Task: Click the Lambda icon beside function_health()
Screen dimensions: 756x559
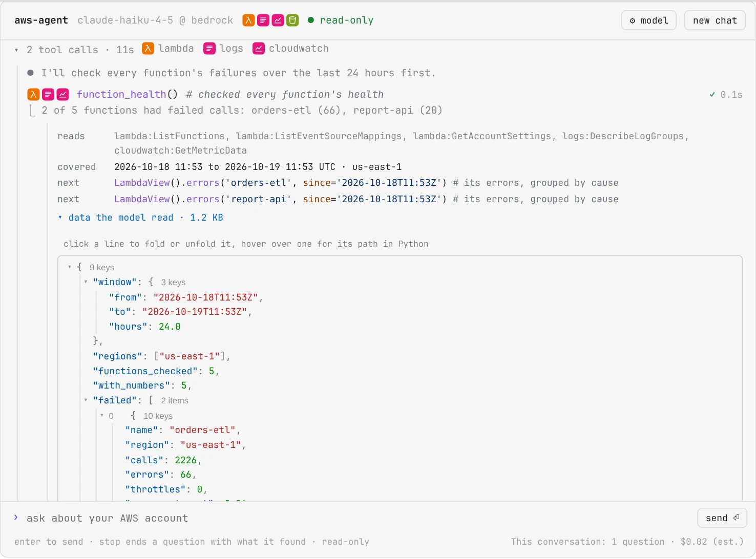Action: (x=33, y=94)
